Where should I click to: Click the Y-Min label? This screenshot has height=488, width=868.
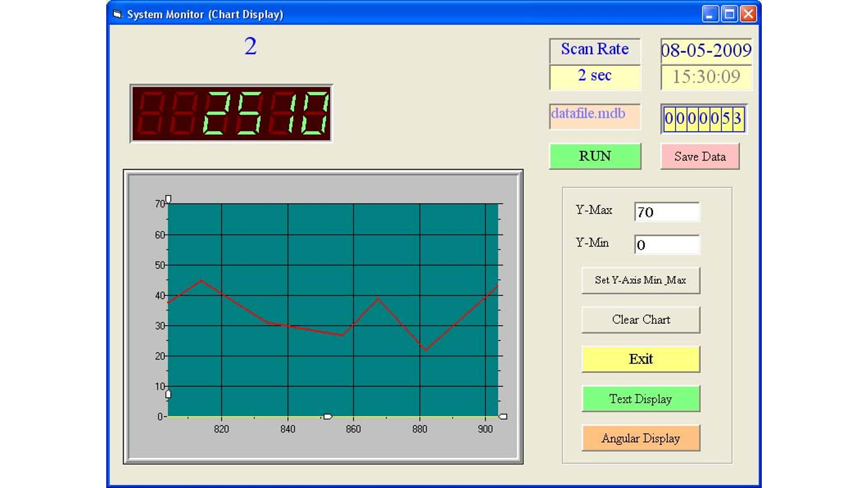coord(592,243)
